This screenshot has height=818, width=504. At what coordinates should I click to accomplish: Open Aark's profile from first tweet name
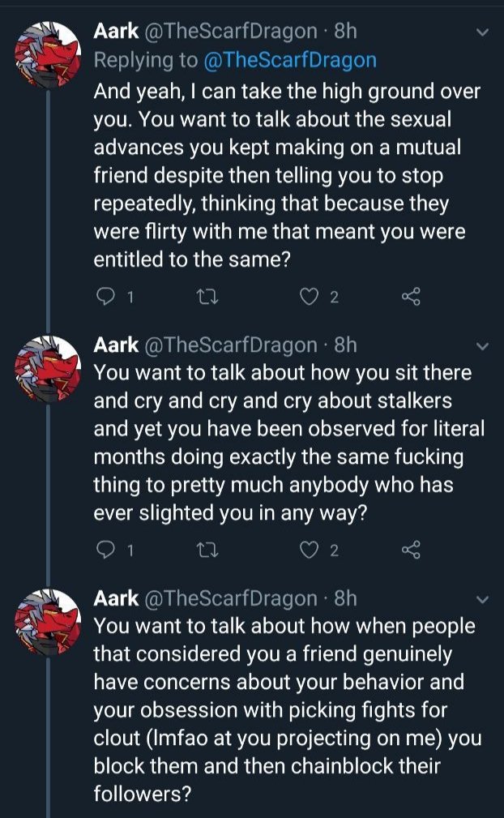click(116, 32)
